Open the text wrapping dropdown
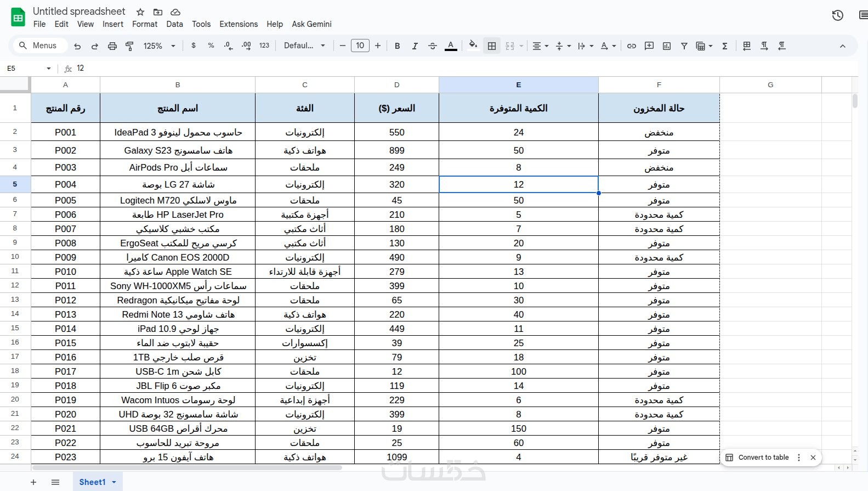This screenshot has width=868, height=491. coord(586,46)
